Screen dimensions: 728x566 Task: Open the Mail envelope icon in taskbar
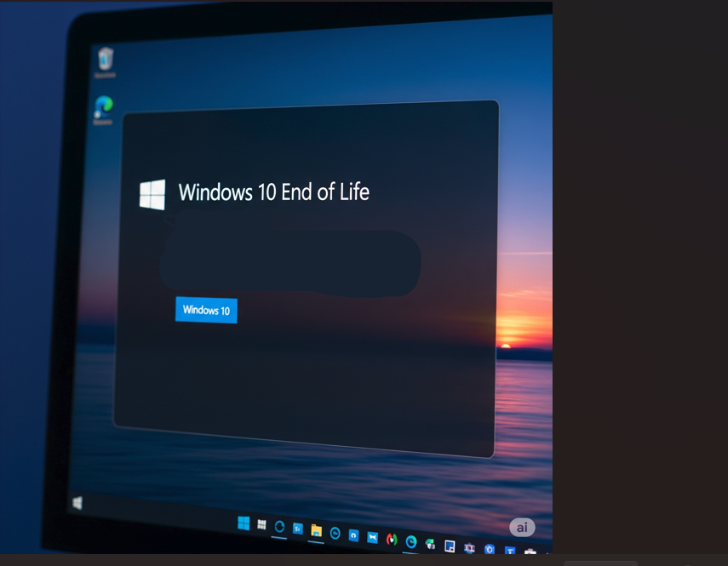click(x=372, y=537)
